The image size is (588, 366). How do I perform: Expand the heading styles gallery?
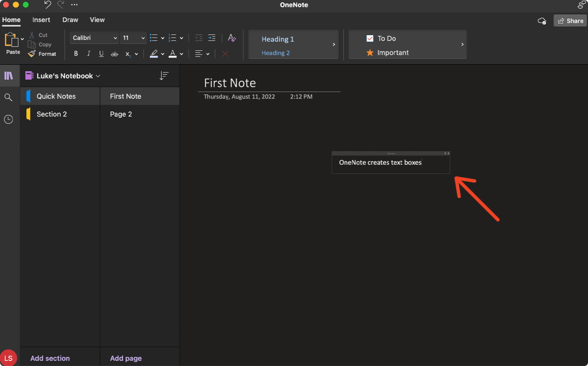tap(334, 44)
